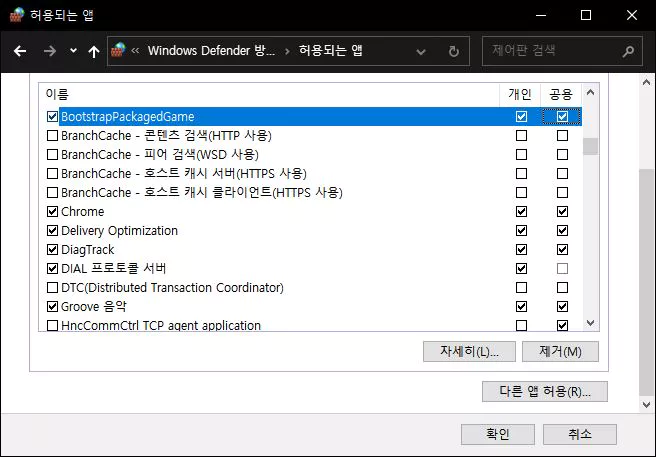Screen dimensions: 656x457
Task: Uncheck Delivery Optimization 개인 checkbox
Action: pos(521,231)
